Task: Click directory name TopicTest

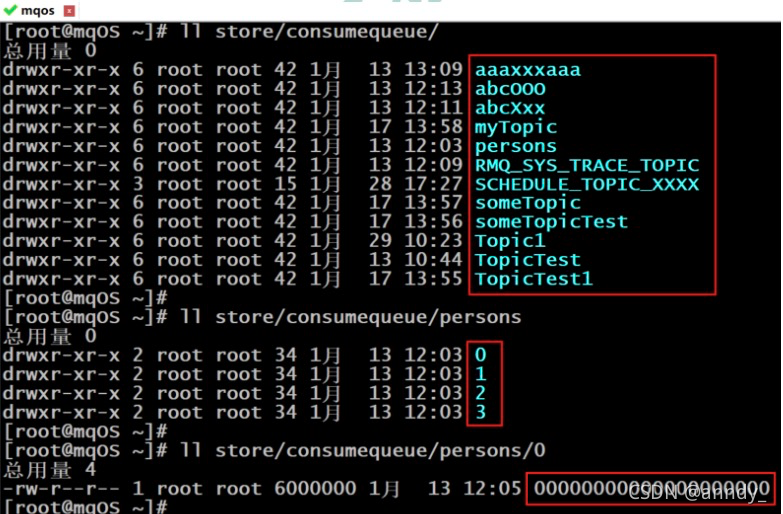Action: 528,260
